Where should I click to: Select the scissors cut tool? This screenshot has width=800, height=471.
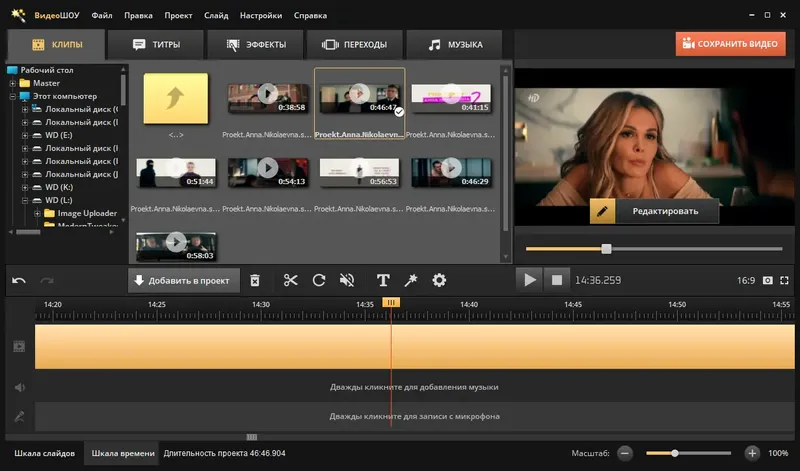coord(290,280)
